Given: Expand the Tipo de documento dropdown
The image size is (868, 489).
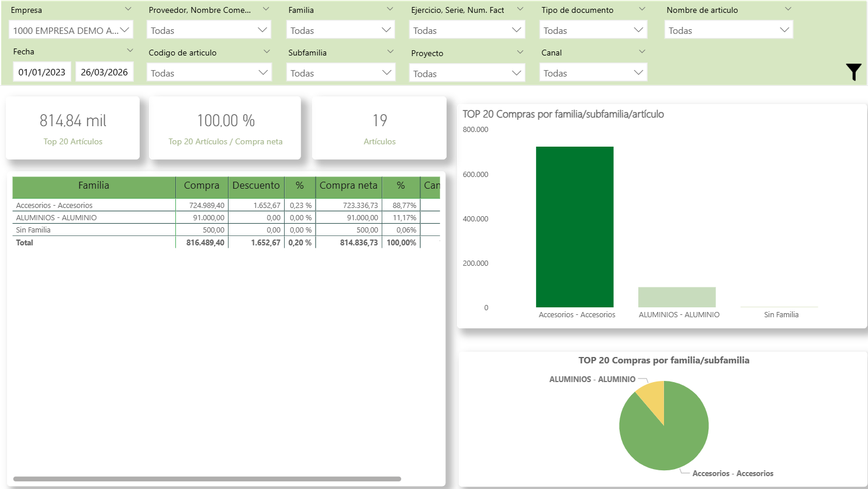Looking at the screenshot, I should pyautogui.click(x=593, y=30).
